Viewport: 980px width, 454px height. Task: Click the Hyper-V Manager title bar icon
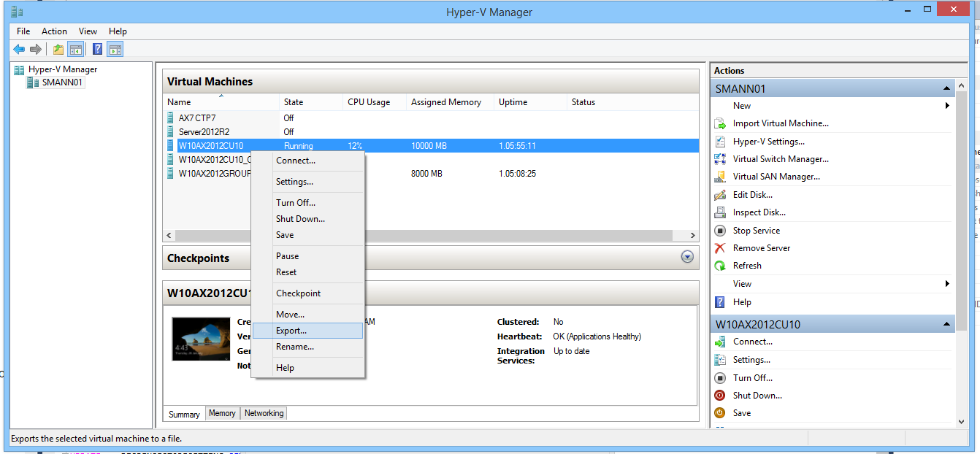[x=17, y=12]
